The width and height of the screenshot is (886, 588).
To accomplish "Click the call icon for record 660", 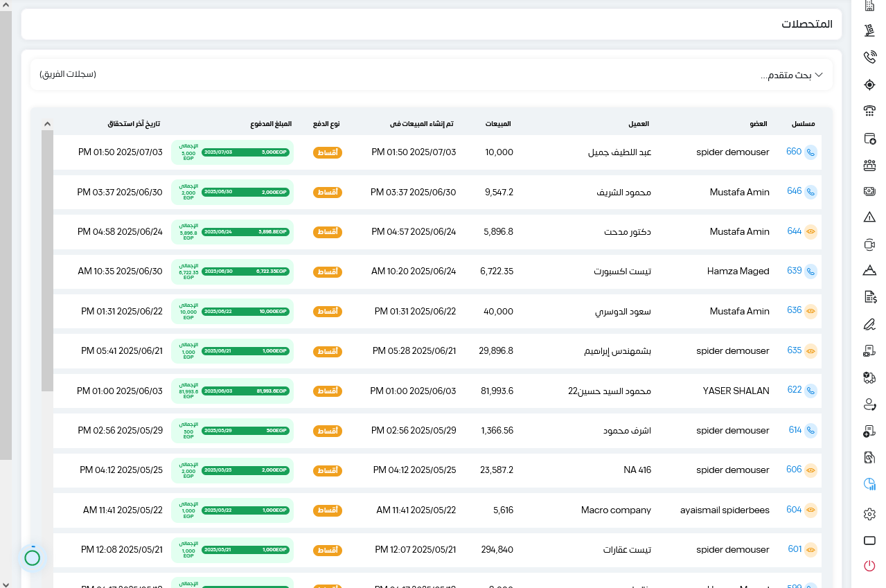I will pyautogui.click(x=810, y=152).
